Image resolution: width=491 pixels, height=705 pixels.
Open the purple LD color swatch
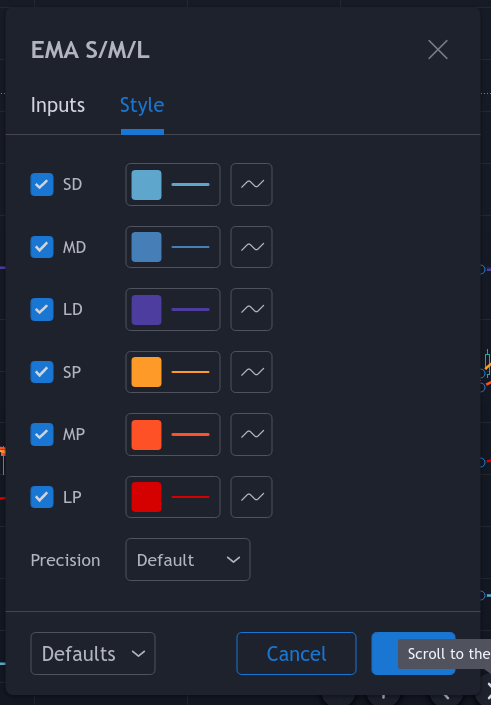point(146,309)
